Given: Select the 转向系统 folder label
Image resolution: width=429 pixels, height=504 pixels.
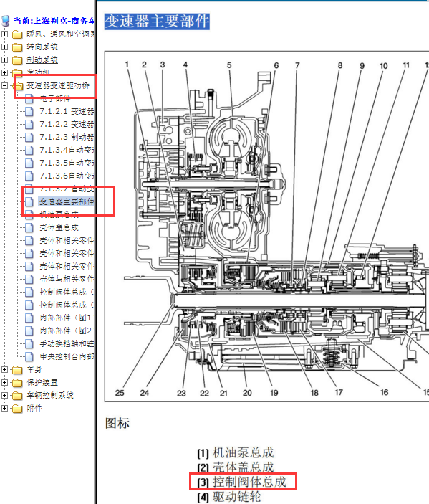Looking at the screenshot, I should 42,47.
